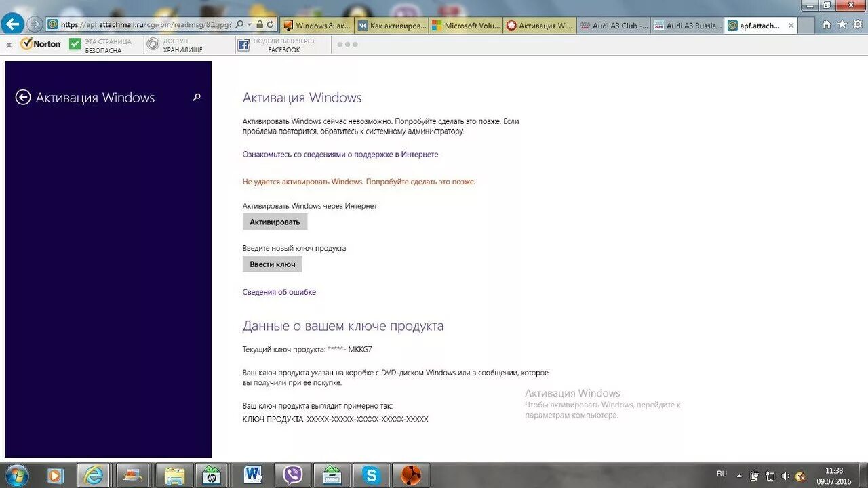
Task: Switch to the 'Как активиров...' VK tab
Action: (391, 26)
